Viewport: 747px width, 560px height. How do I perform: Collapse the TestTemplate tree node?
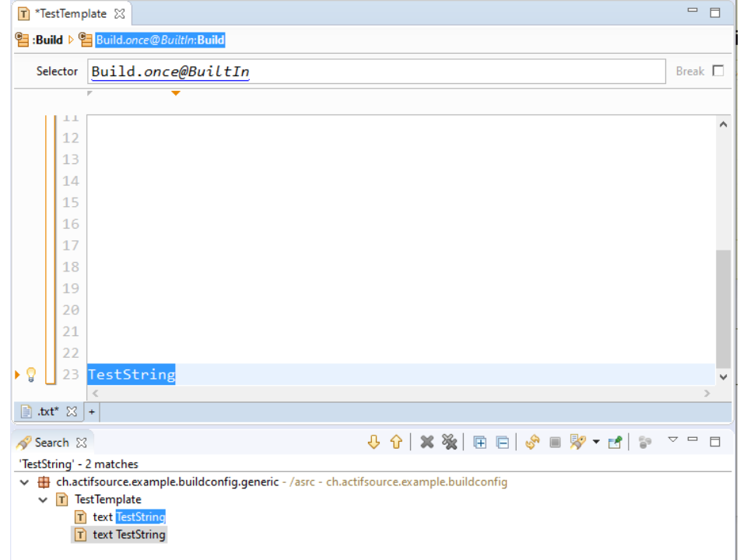click(44, 499)
